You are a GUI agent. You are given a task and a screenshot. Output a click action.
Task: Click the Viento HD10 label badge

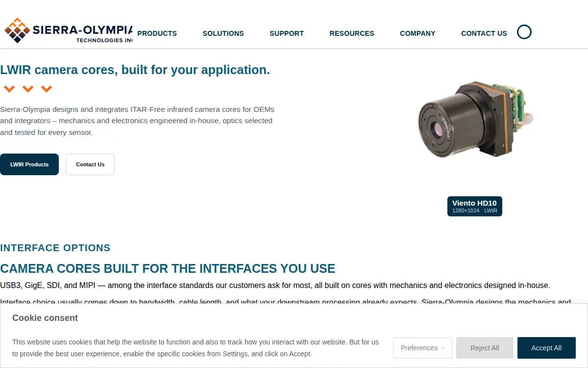point(475,206)
